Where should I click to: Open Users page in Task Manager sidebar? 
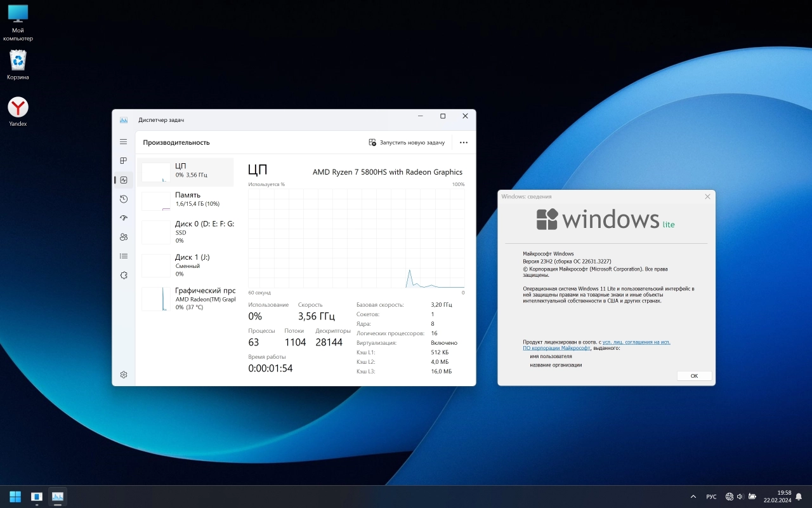[x=123, y=237]
